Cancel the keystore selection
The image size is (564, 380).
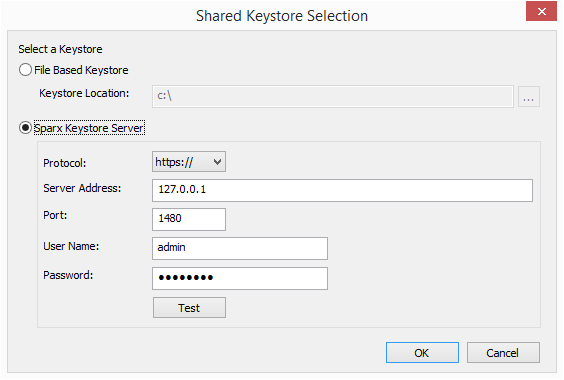(x=503, y=353)
